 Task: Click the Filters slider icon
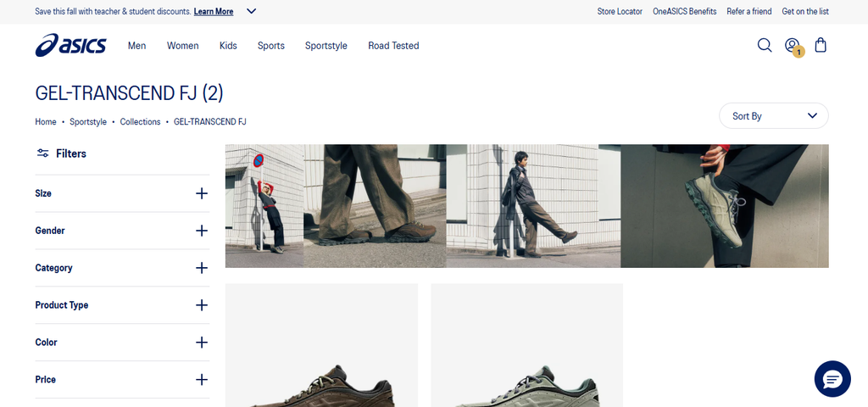(42, 153)
